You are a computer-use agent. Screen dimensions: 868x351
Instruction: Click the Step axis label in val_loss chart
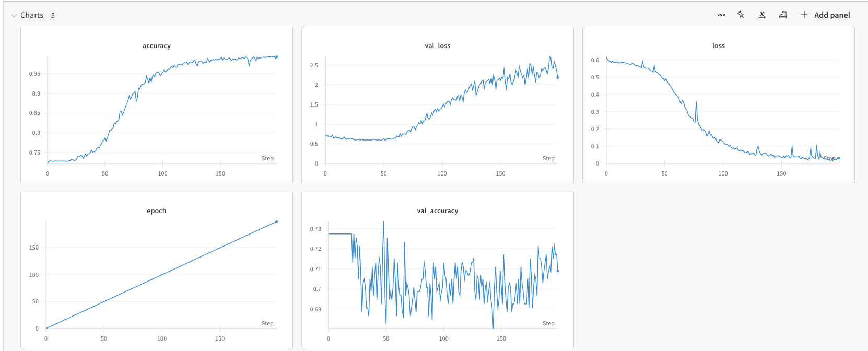click(548, 158)
